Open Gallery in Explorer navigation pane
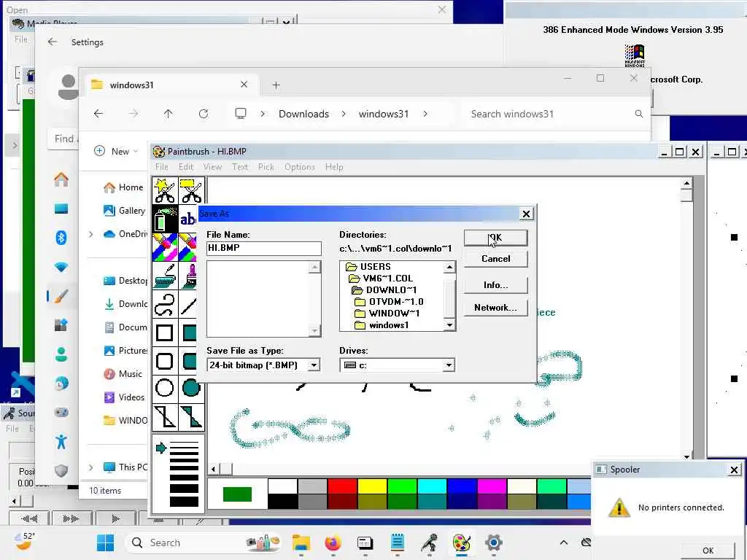 pos(125,211)
